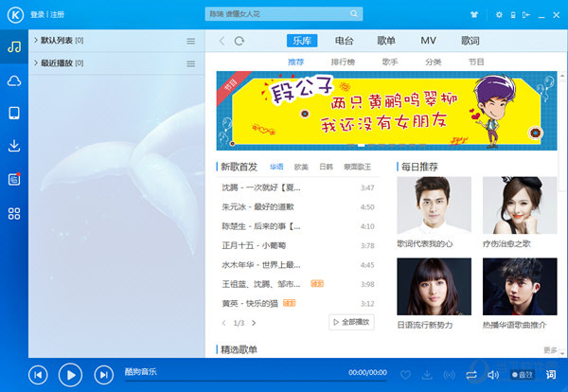Open menu for 最近播放 playlist
This screenshot has height=392, width=568.
coord(191,63)
